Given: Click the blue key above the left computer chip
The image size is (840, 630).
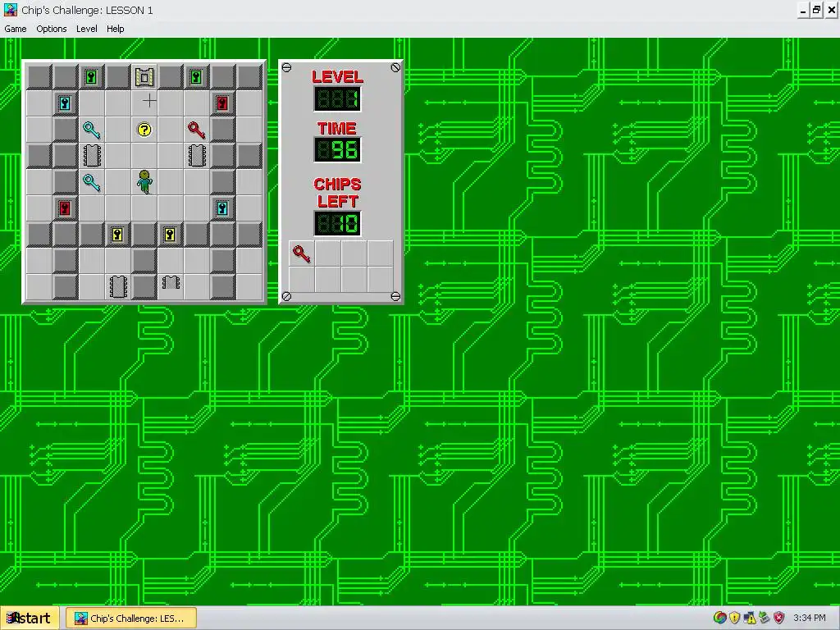Looking at the screenshot, I should [x=92, y=129].
